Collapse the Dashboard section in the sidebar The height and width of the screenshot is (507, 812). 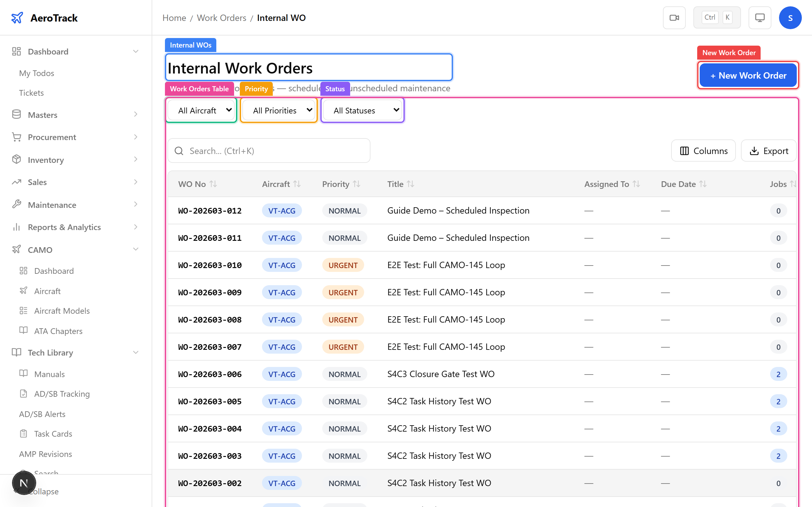tap(135, 51)
